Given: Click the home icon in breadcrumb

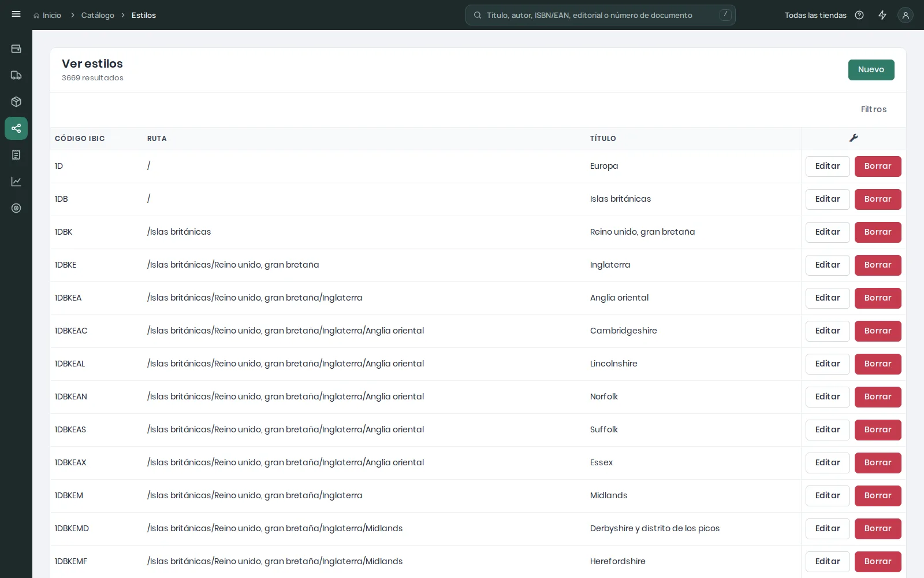Looking at the screenshot, I should [x=36, y=16].
